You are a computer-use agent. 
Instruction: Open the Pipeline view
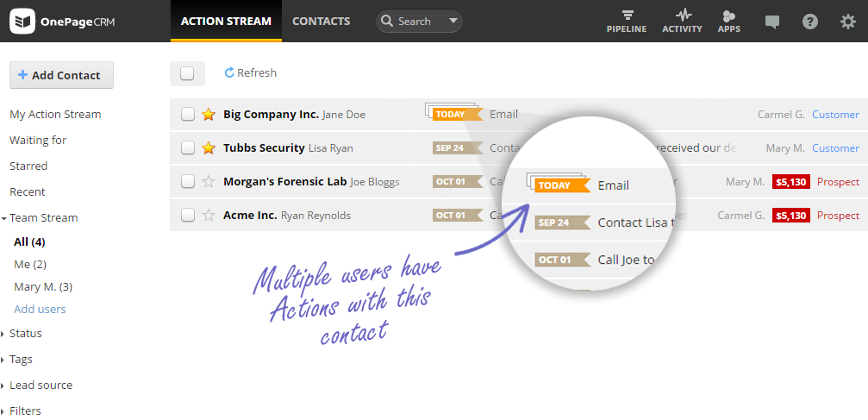click(x=627, y=21)
